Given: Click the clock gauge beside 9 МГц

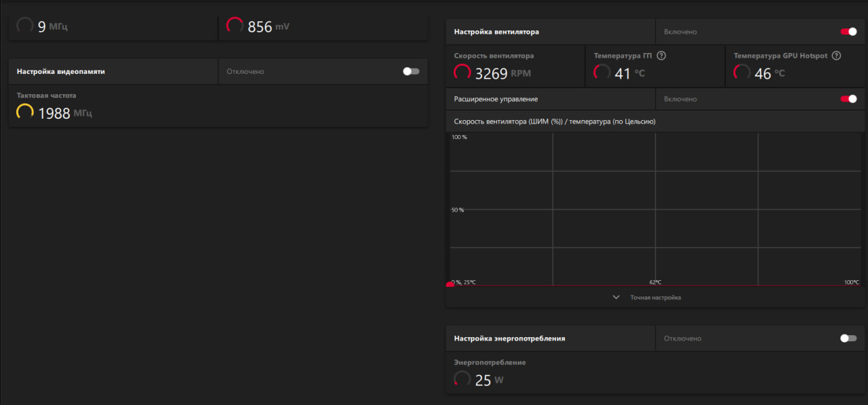Looking at the screenshot, I should click(x=25, y=26).
